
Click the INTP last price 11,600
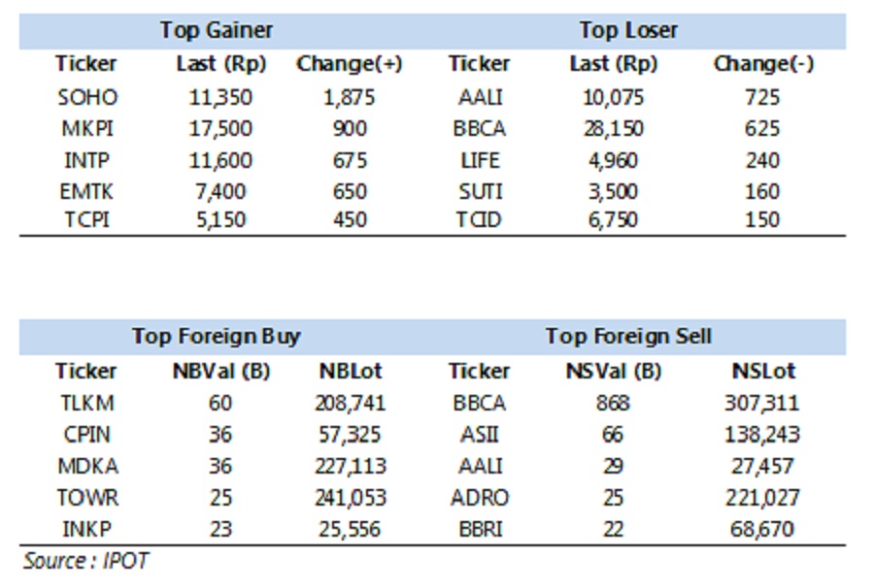[x=220, y=160]
